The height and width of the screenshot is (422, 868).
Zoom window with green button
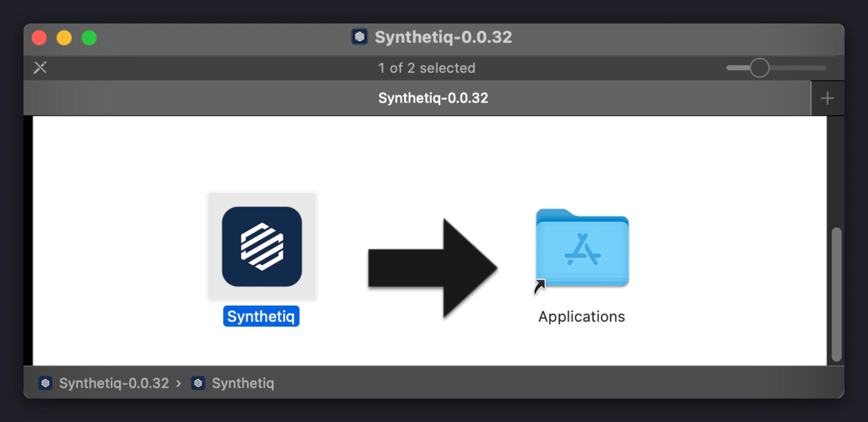[x=89, y=38]
